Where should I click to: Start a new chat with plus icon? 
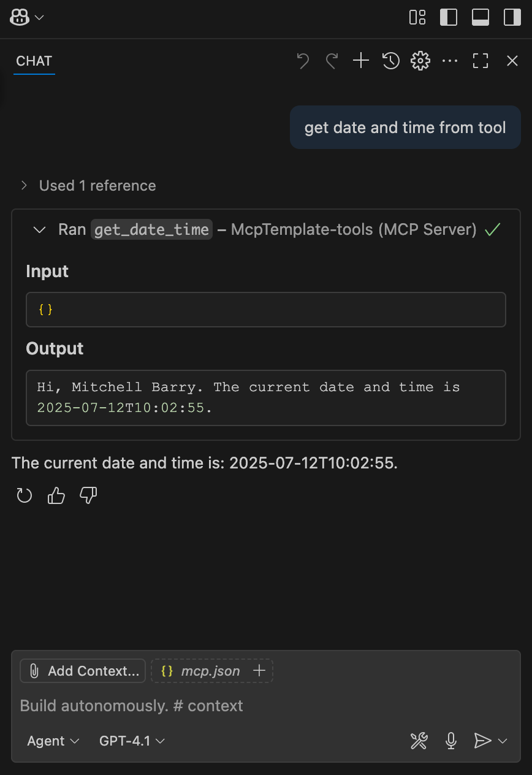pos(361,61)
